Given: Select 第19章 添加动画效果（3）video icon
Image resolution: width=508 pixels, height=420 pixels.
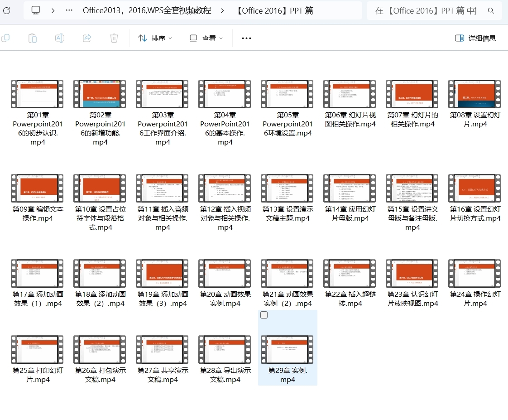Looking at the screenshot, I should [x=162, y=273].
